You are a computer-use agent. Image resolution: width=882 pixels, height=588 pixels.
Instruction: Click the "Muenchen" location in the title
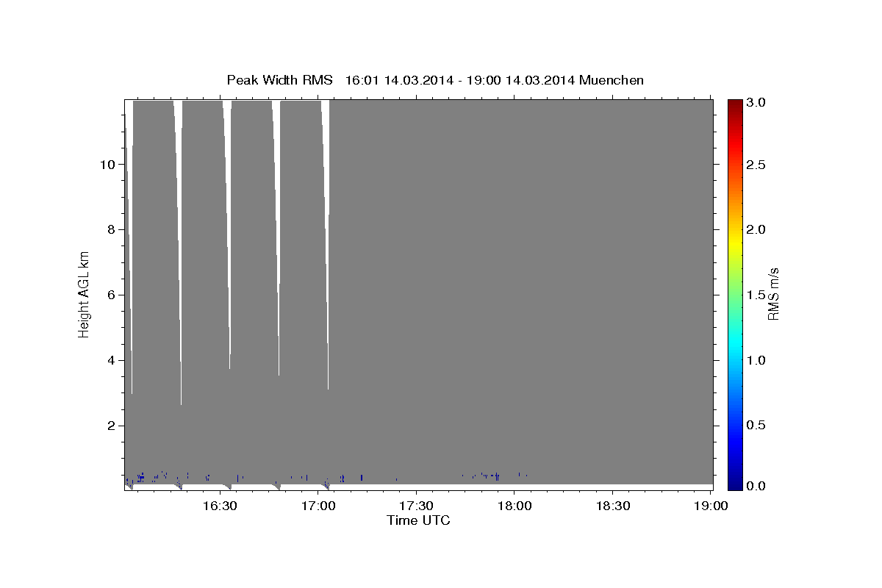pyautogui.click(x=612, y=79)
